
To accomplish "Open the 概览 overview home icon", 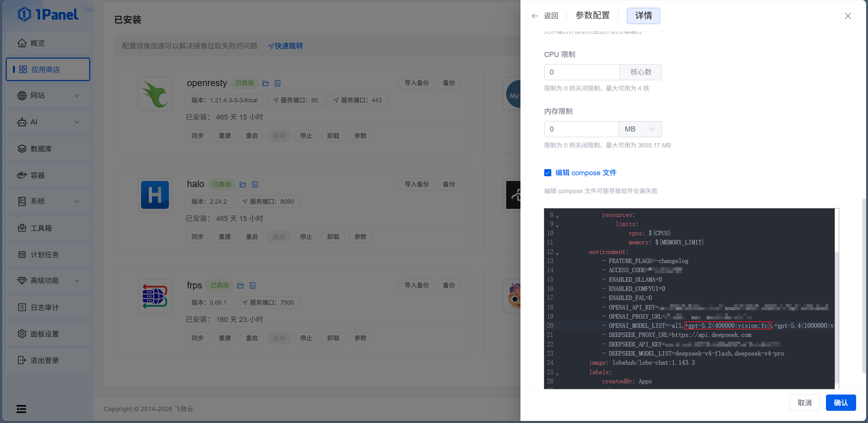I will (x=22, y=43).
